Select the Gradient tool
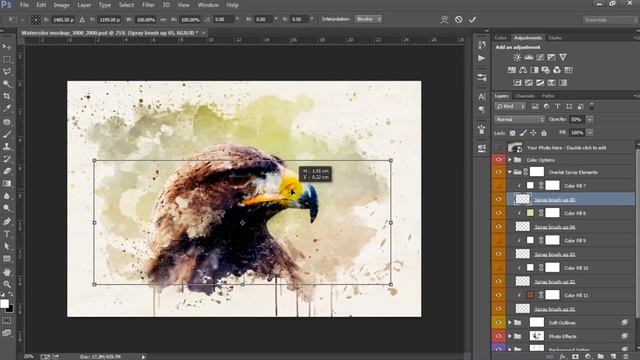Image resolution: width=640 pixels, height=360 pixels. pyautogui.click(x=7, y=183)
